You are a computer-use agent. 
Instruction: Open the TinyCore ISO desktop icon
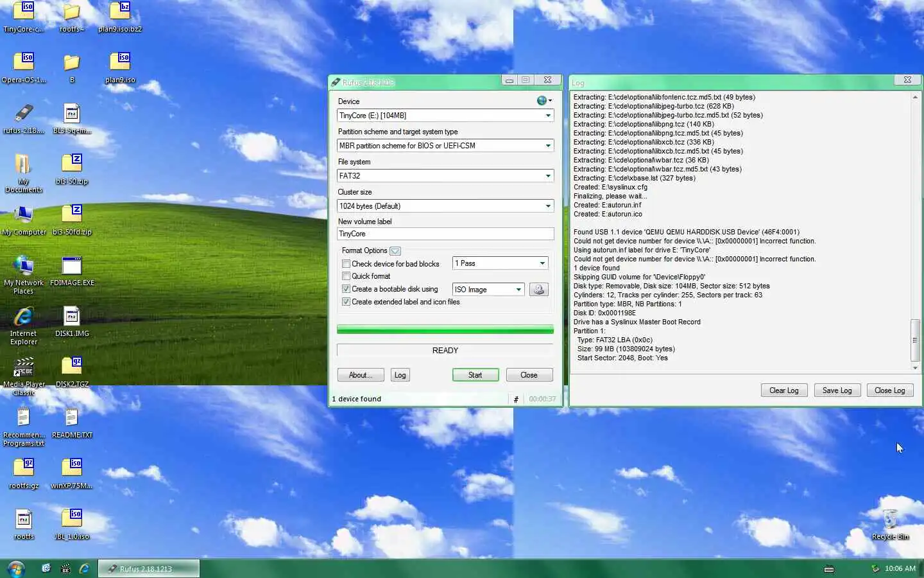[x=24, y=16]
